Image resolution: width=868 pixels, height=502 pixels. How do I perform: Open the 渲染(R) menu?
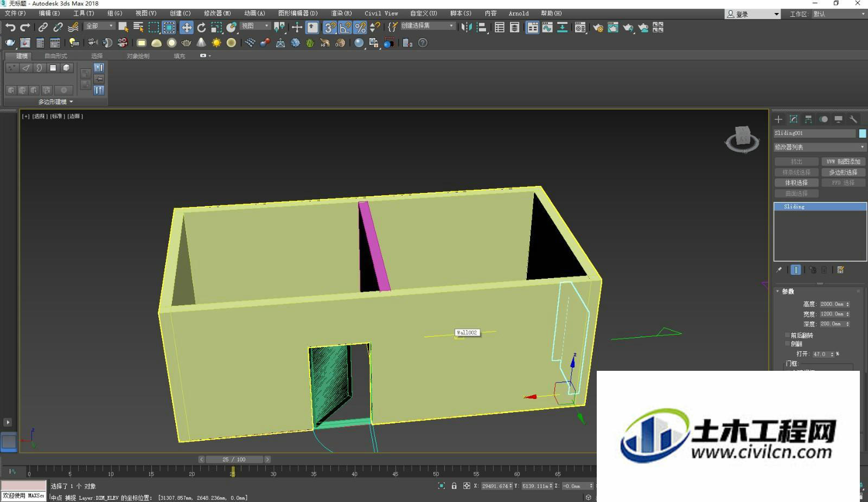341,14
